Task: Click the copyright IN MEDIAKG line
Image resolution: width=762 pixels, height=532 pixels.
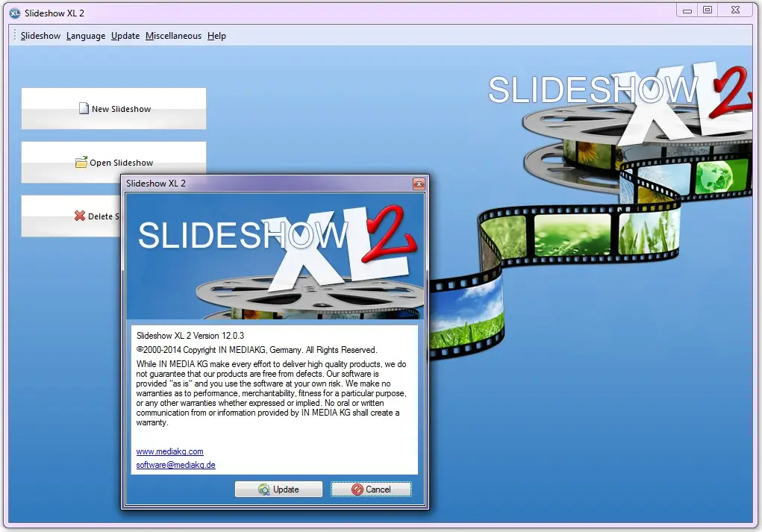Action: [257, 350]
